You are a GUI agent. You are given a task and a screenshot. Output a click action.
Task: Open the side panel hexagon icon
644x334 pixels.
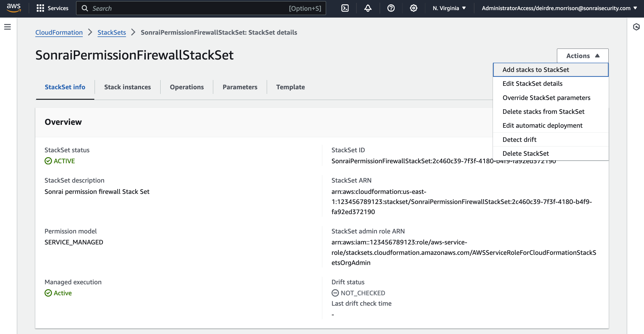[636, 27]
